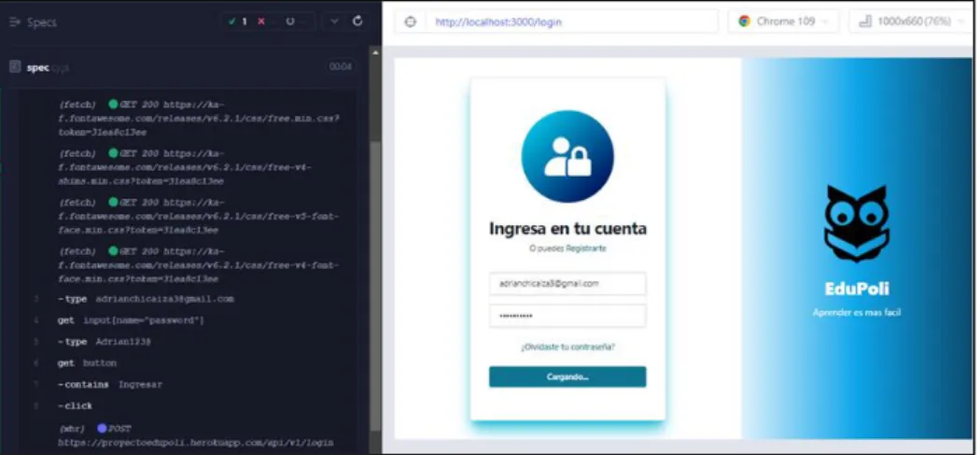Open the ¿Olvidaste tu contraseña? link
This screenshot has height=455, width=980.
[567, 346]
